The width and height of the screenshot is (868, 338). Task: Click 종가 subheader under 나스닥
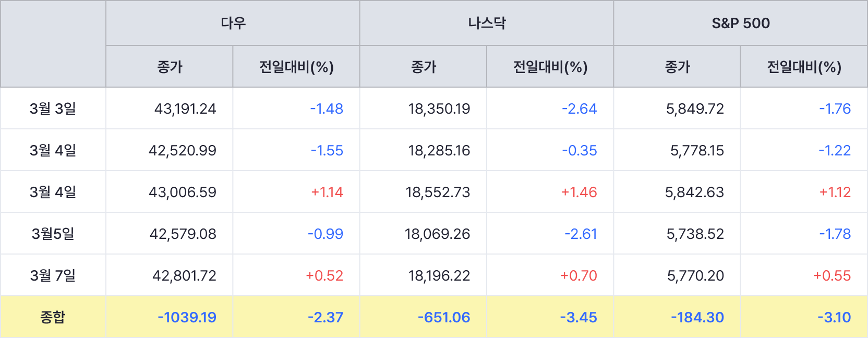423,67
